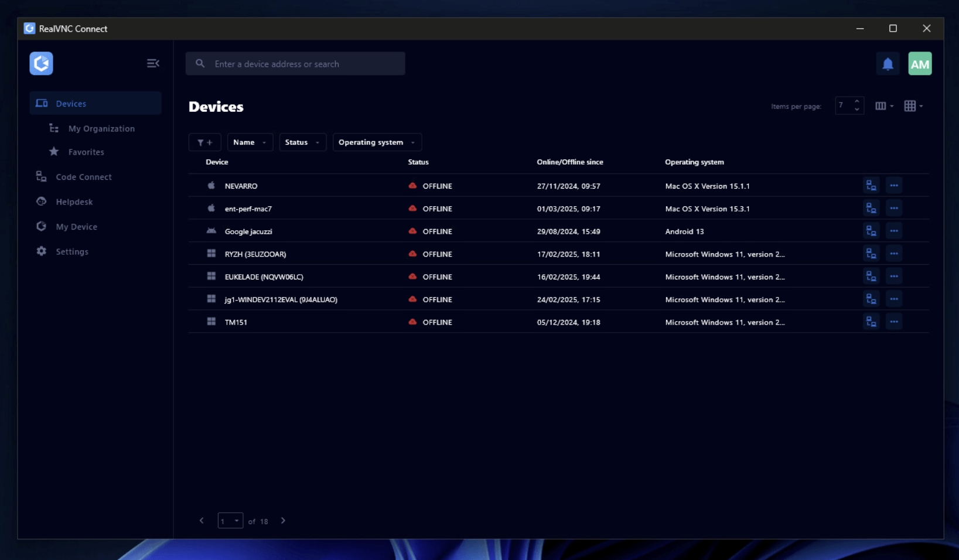Open more options for NEVARRO
Image resolution: width=959 pixels, height=560 pixels.
point(894,186)
